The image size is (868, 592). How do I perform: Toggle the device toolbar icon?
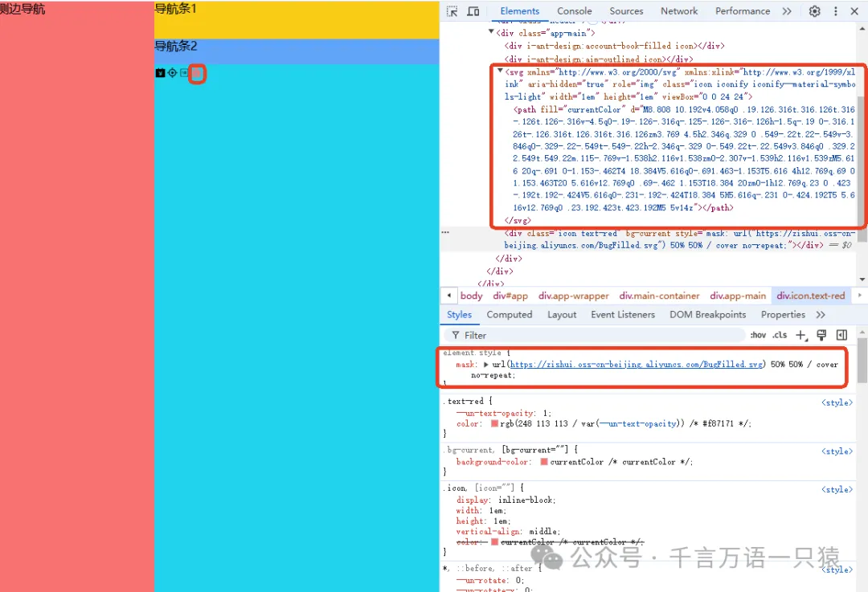[473, 11]
